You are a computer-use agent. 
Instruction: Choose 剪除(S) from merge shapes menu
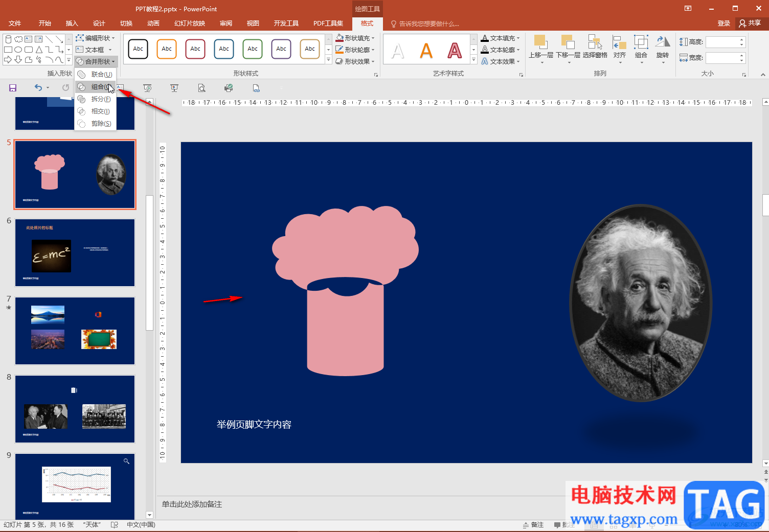[96, 123]
